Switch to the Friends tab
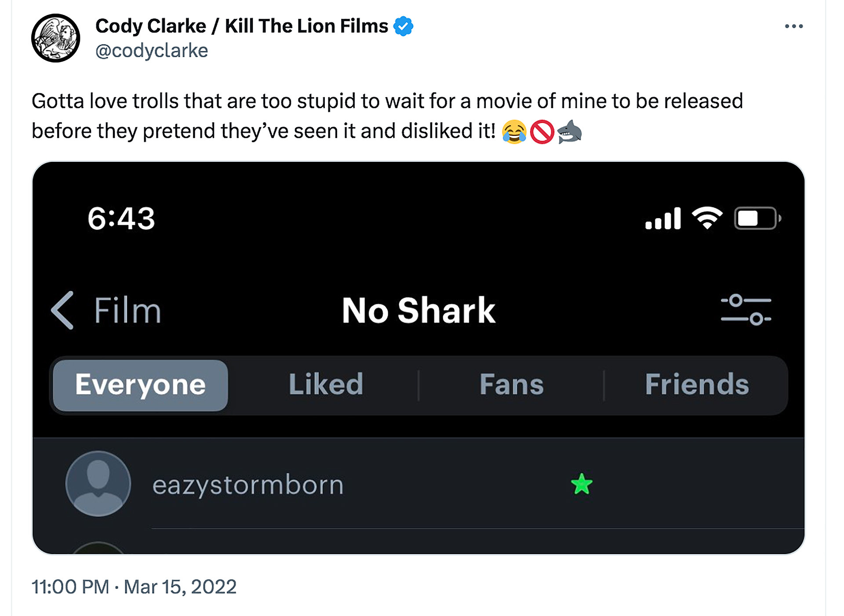This screenshot has width=844, height=616. coord(697,385)
